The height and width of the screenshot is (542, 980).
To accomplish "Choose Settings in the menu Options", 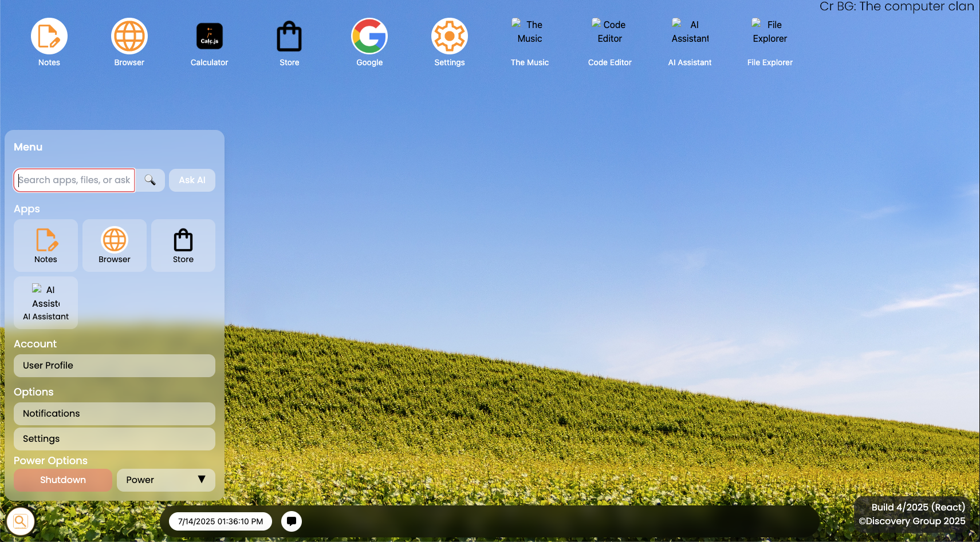I will click(115, 439).
